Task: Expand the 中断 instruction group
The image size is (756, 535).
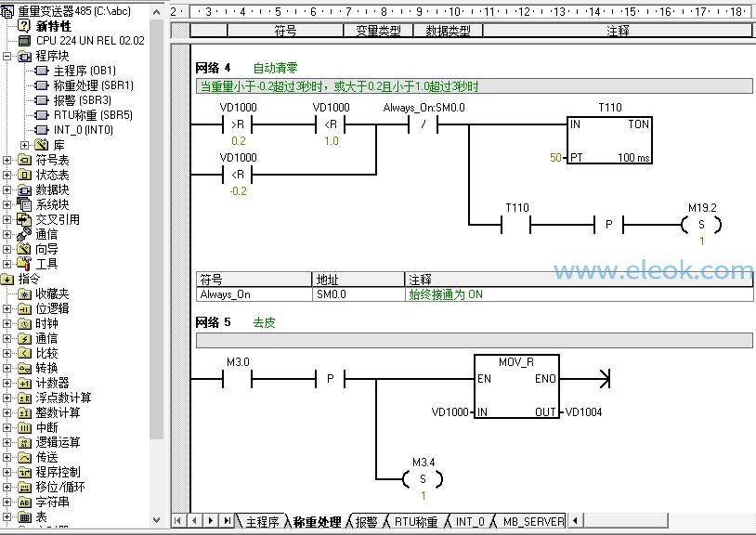Action: 7,428
